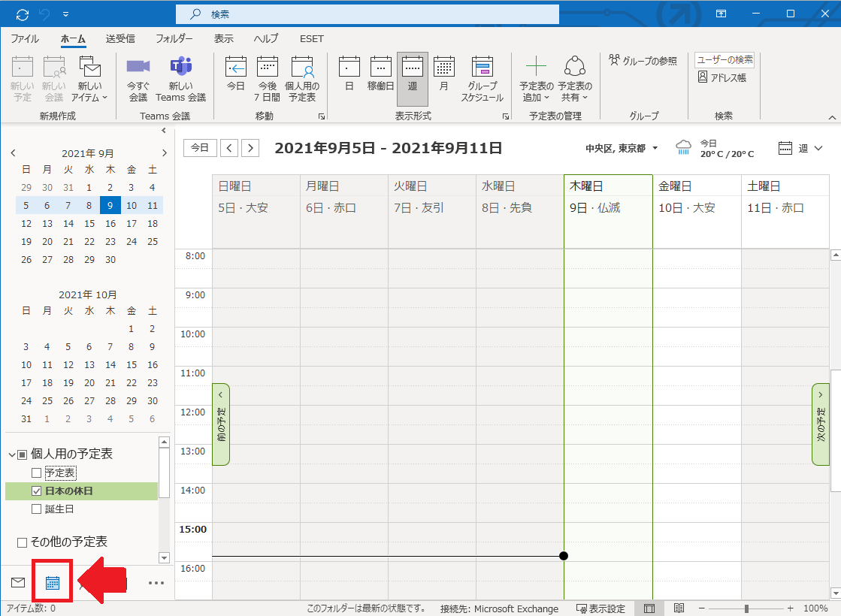This screenshot has width=841, height=616.
Task: Click the 今日 button above calendar
Action: pyautogui.click(x=200, y=147)
